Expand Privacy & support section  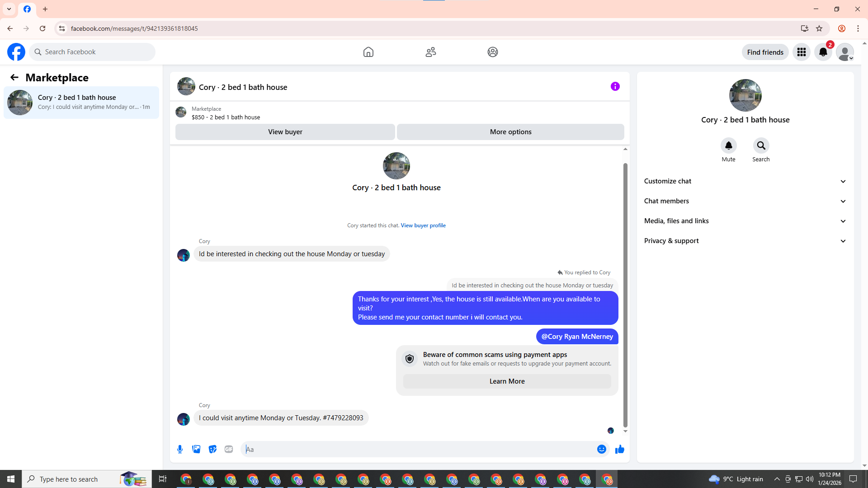click(745, 241)
